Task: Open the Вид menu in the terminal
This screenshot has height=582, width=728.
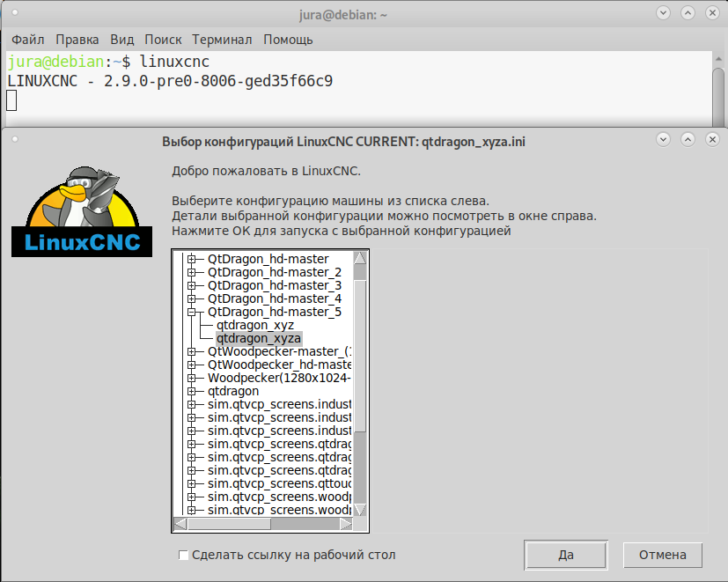Action: pos(122,40)
